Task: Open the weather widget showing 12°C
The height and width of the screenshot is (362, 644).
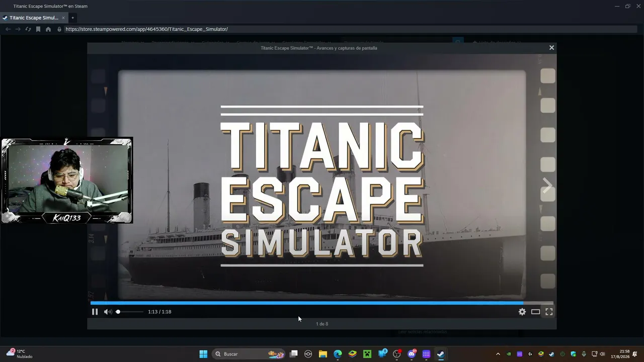Action: pos(19,354)
